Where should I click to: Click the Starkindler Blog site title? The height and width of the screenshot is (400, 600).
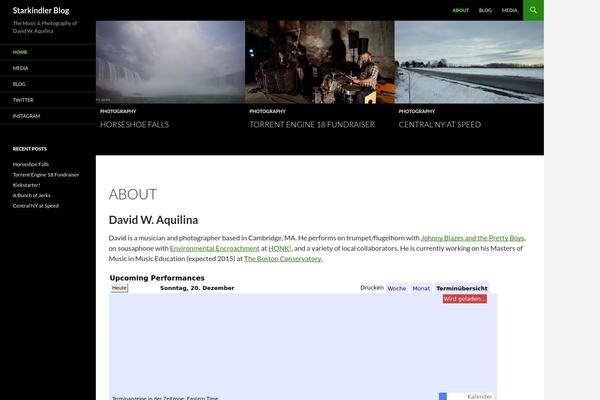coord(41,11)
